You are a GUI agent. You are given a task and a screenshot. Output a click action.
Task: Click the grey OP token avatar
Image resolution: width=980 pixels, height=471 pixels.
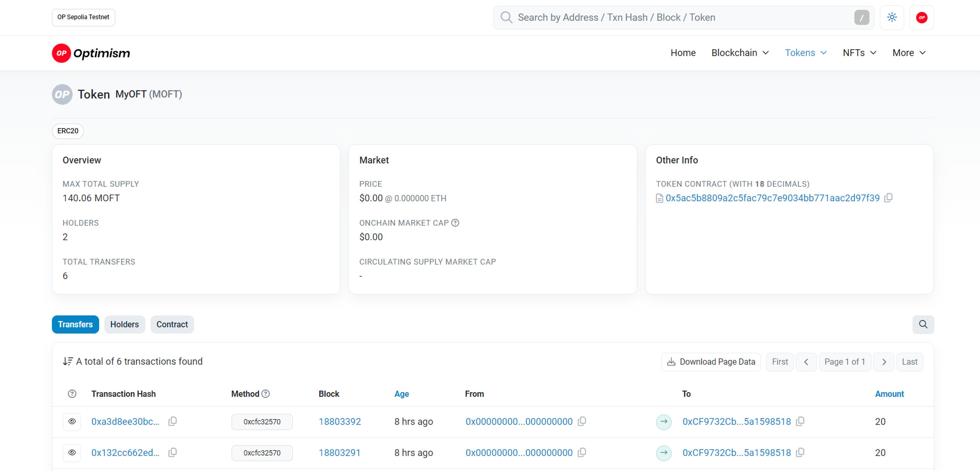tap(62, 94)
